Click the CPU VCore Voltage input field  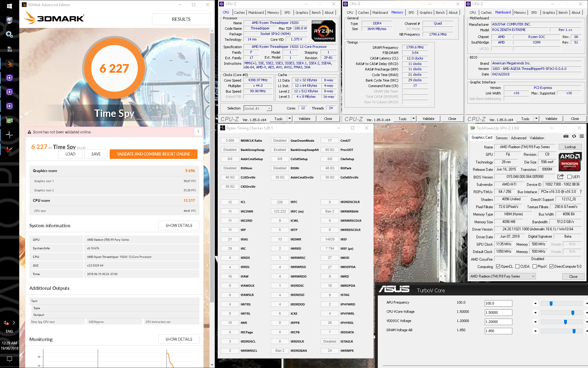point(498,312)
